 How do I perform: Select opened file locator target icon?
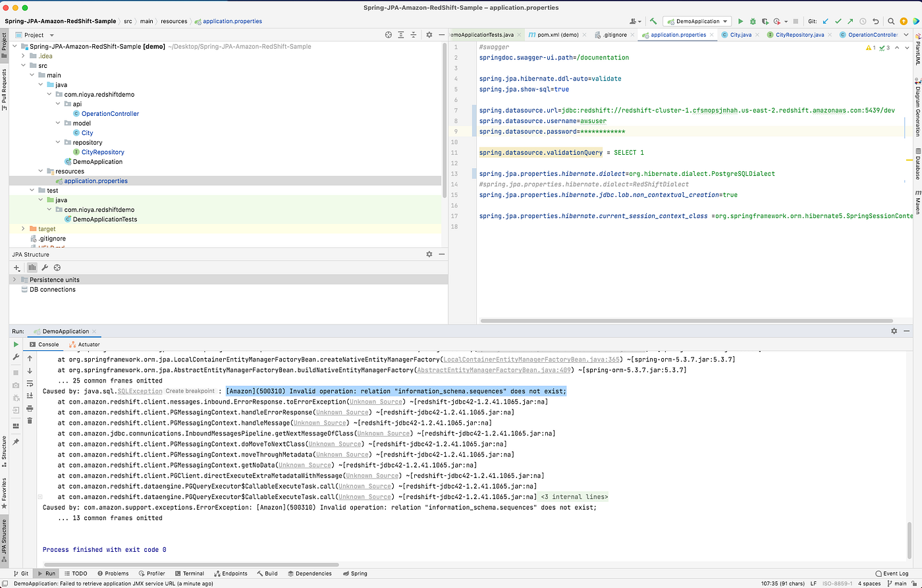389,35
